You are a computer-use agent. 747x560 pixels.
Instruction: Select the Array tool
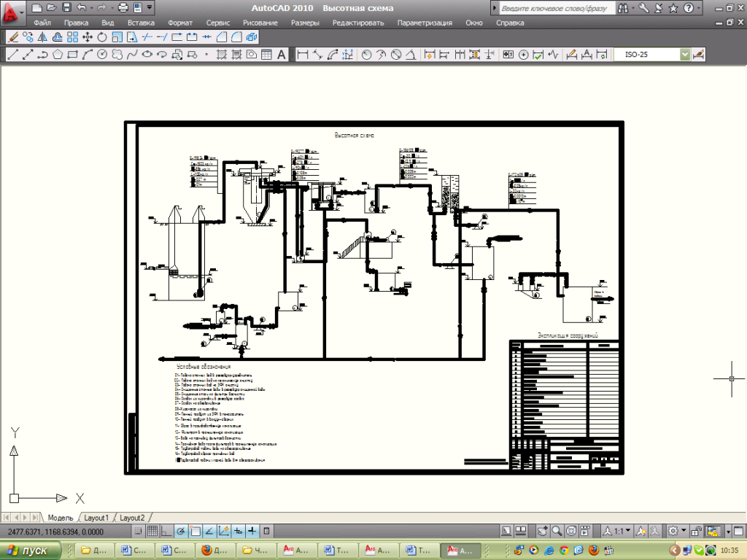(x=72, y=37)
